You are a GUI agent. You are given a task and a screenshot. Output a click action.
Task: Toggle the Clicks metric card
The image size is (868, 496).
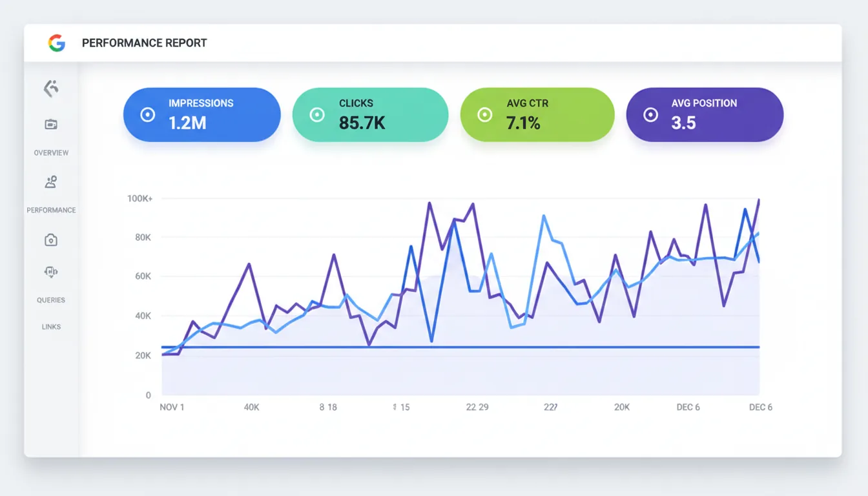click(x=370, y=114)
